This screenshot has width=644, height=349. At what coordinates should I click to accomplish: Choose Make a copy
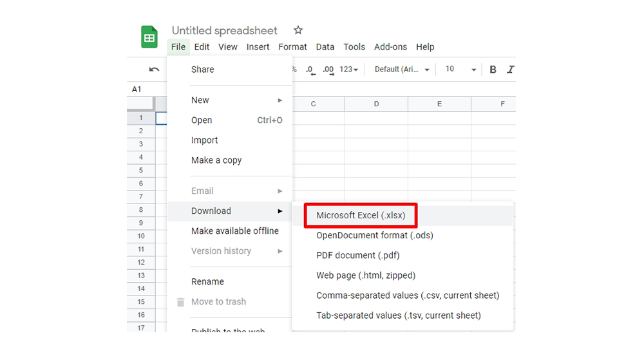pos(230,160)
